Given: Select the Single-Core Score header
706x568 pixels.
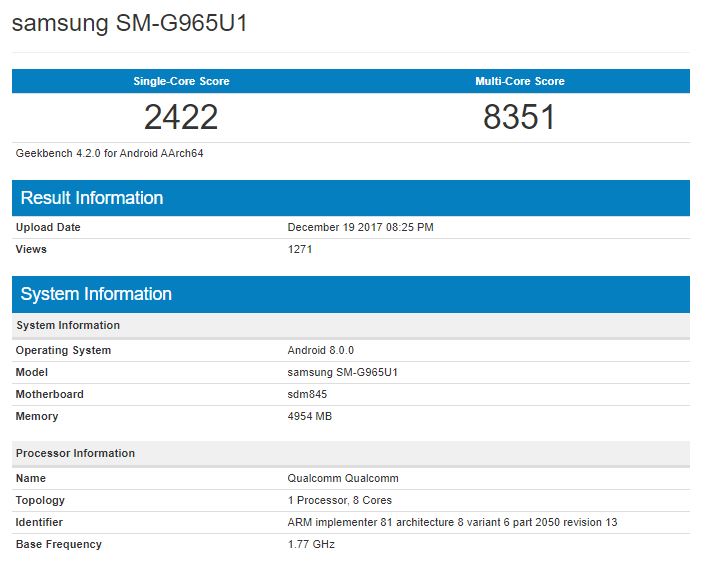Looking at the screenshot, I should click(x=181, y=81).
